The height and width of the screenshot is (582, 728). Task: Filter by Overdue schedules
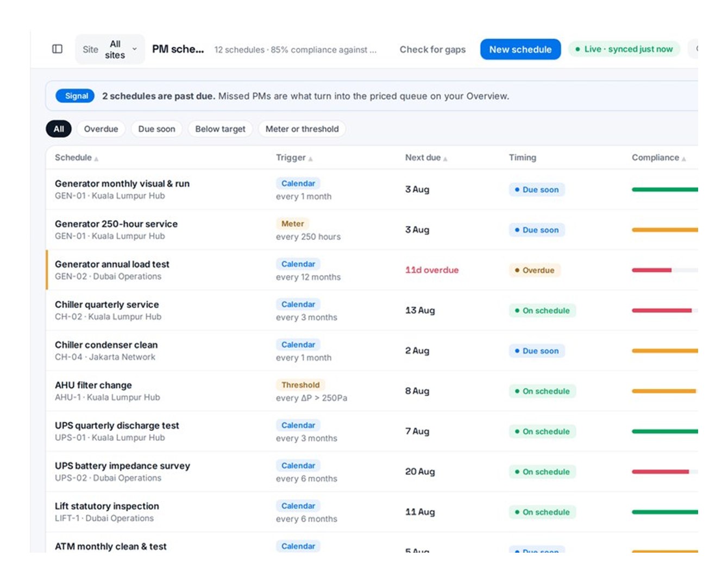(x=101, y=129)
